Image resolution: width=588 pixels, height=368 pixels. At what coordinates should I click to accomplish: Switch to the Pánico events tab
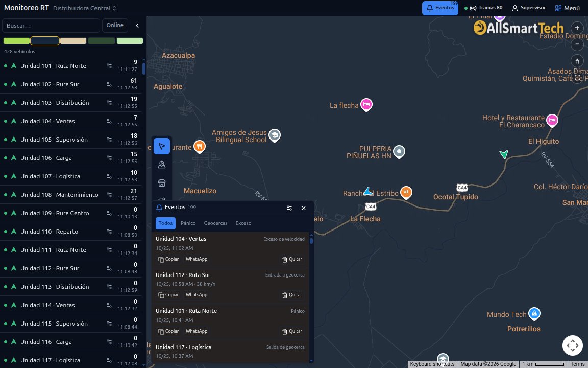coord(188,223)
